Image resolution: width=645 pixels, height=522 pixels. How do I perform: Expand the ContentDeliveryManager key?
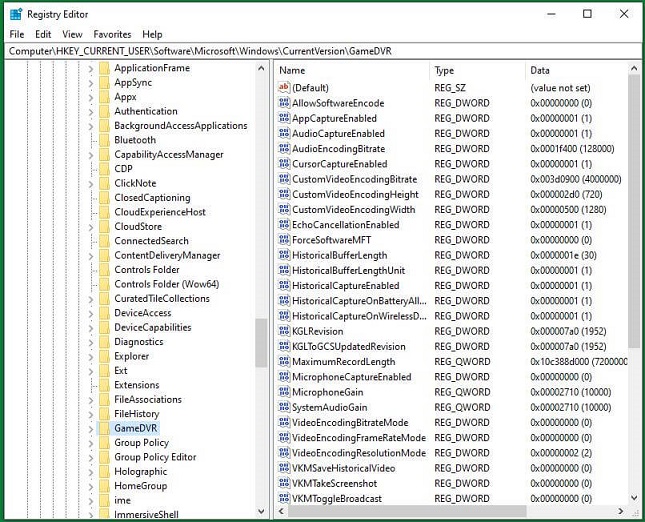pos(91,256)
